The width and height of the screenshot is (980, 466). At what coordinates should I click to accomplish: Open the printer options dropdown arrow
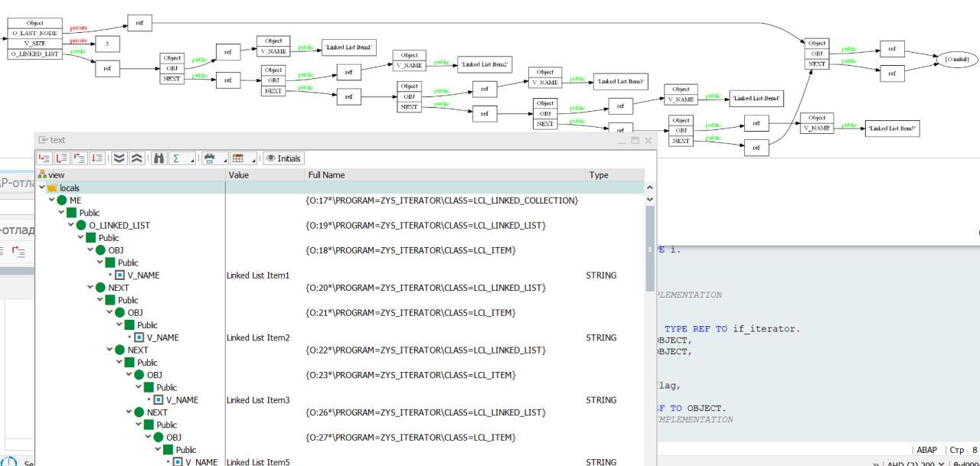(x=225, y=160)
